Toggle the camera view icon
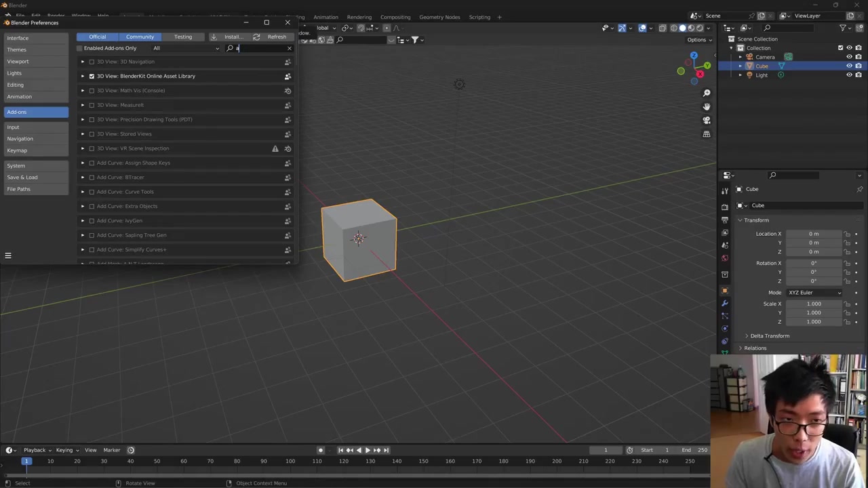Screen dimensions: 868x488 pos(707,120)
